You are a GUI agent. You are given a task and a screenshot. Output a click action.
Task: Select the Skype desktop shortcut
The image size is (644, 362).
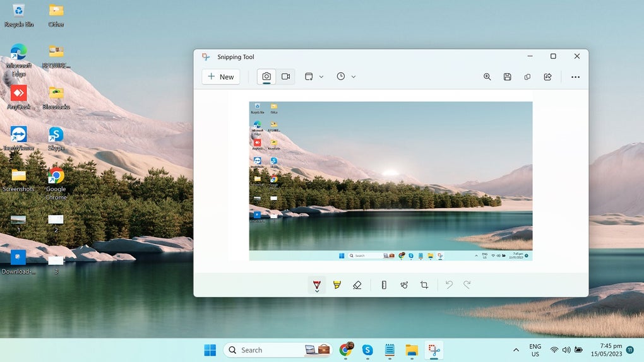coord(56,139)
